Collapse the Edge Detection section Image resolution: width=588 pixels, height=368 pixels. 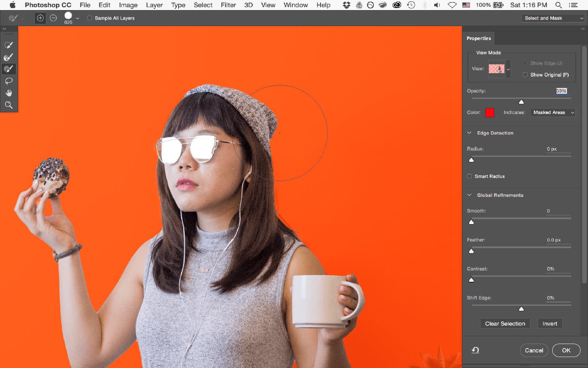[470, 133]
